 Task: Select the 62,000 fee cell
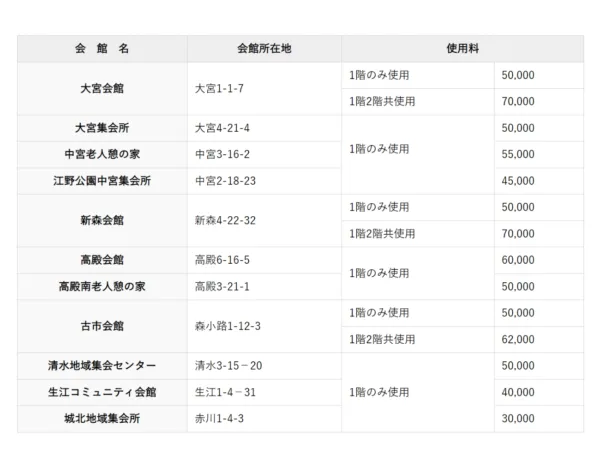point(519,339)
